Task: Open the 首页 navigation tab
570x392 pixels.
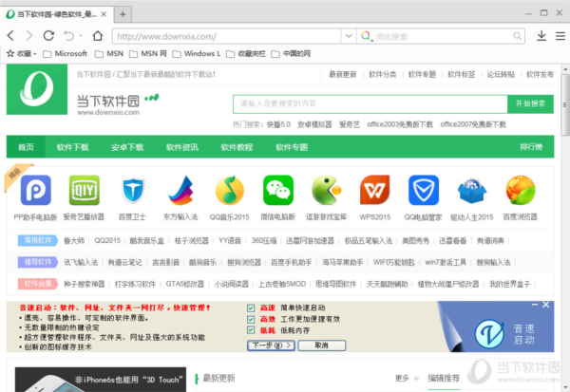Action: [26, 147]
